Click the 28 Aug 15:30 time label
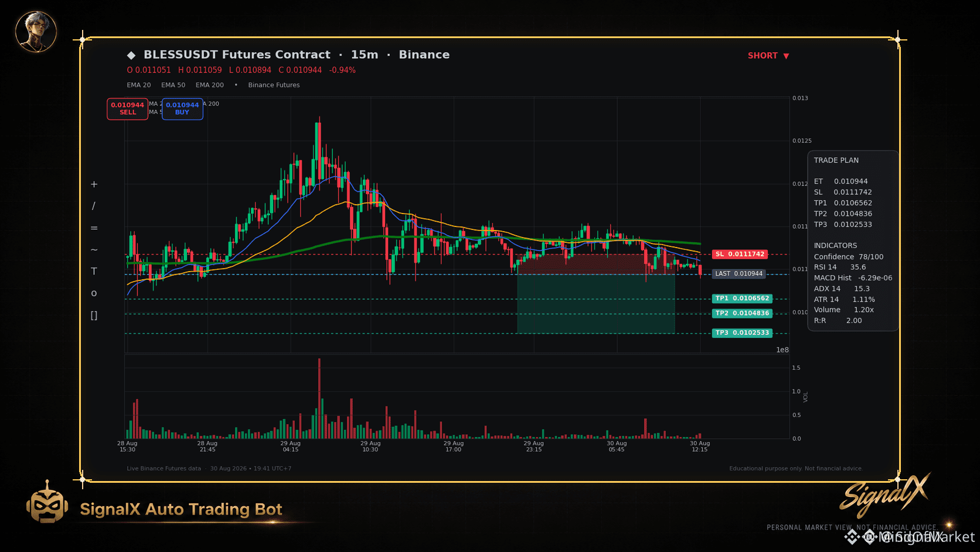This screenshot has width=980, height=552. [x=127, y=446]
